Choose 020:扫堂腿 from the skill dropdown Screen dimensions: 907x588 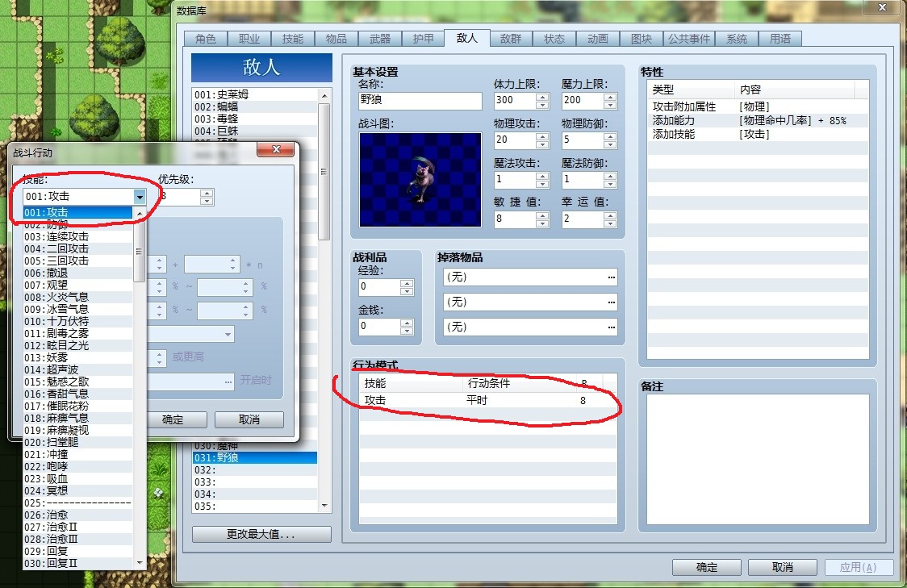point(77,442)
